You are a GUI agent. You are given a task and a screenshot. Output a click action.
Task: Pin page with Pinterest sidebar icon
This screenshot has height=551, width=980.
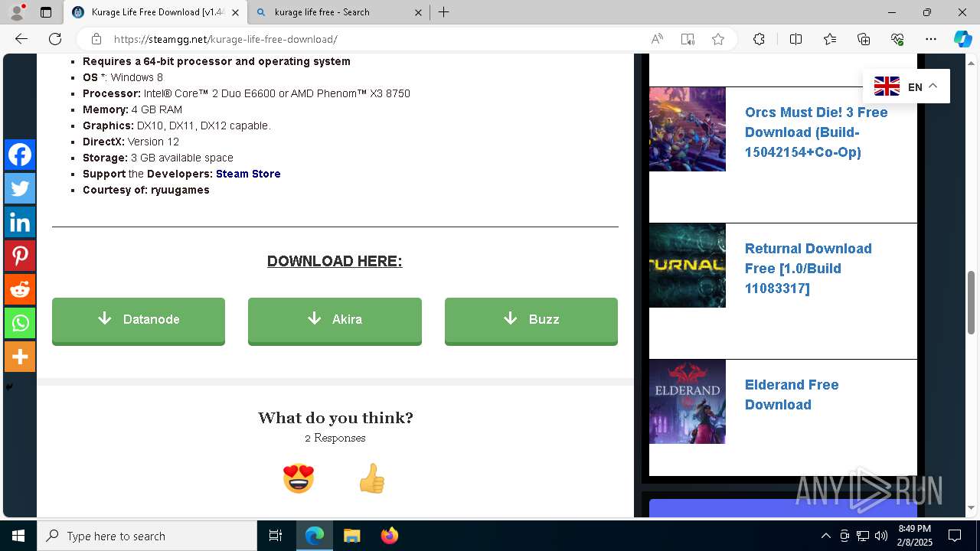(20, 256)
